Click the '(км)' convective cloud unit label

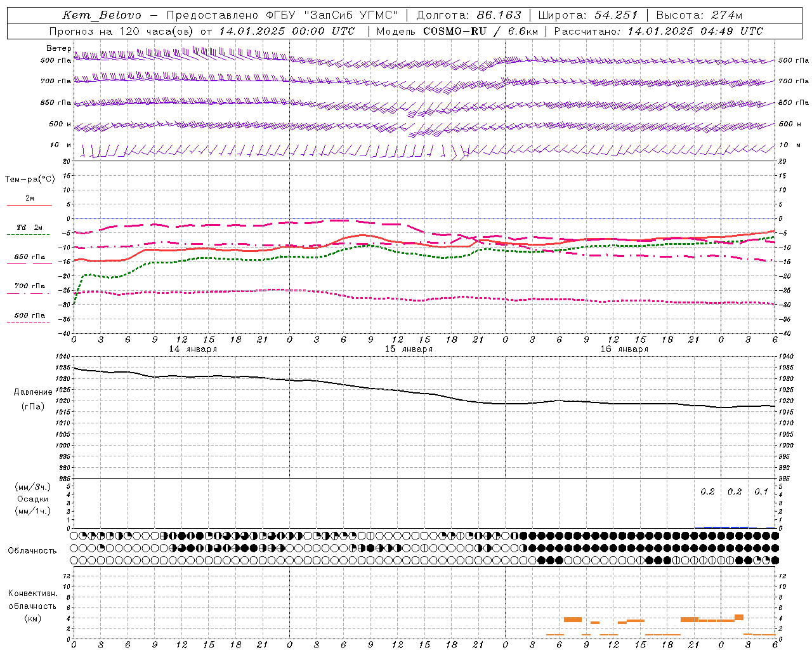[32, 618]
